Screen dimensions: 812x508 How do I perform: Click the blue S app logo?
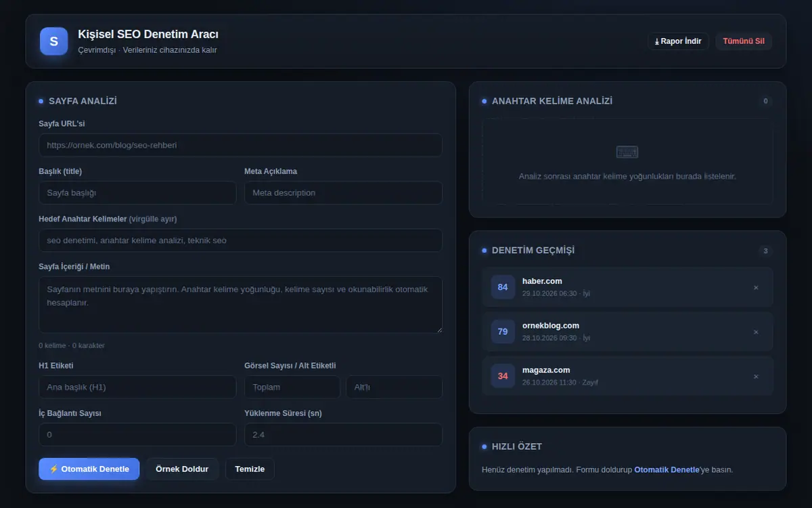point(54,41)
